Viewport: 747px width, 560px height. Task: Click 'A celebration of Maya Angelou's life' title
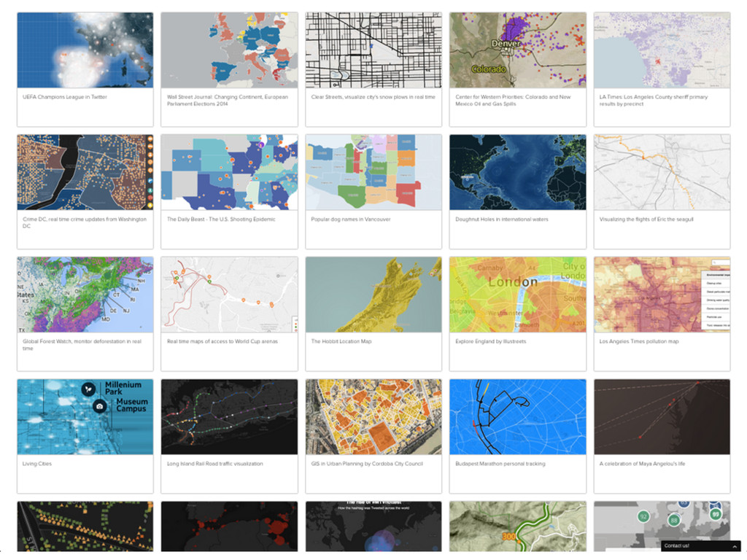642,464
